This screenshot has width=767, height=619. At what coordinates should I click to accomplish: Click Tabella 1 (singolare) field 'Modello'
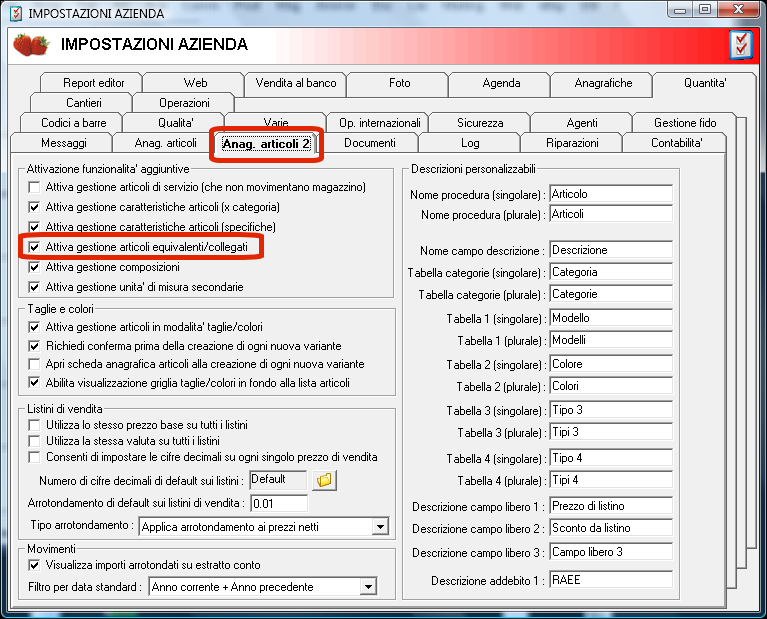pyautogui.click(x=611, y=318)
